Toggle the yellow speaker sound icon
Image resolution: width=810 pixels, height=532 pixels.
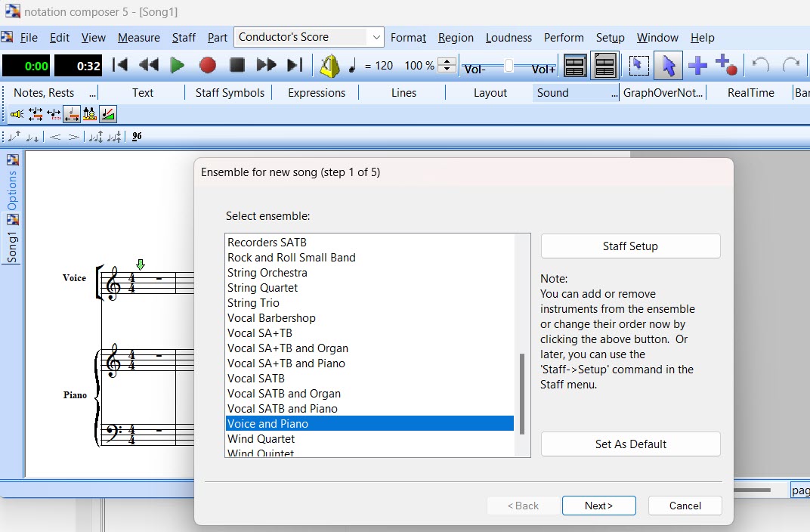pos(17,114)
